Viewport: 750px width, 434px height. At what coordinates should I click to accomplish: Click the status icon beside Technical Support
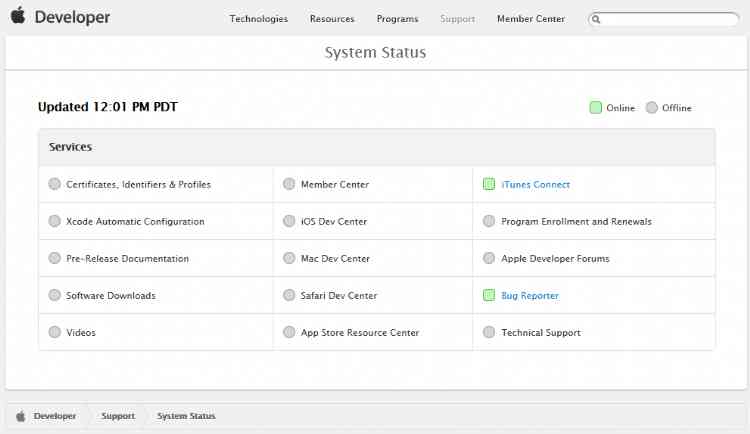(x=489, y=332)
